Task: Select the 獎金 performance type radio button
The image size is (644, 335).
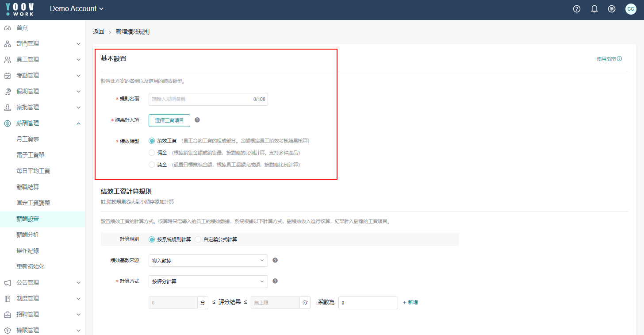Action: (152, 165)
